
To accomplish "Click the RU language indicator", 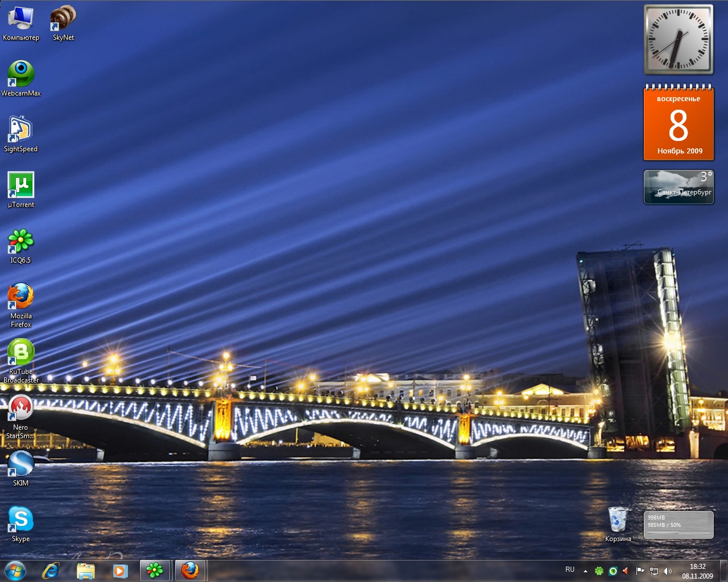I will pyautogui.click(x=570, y=569).
